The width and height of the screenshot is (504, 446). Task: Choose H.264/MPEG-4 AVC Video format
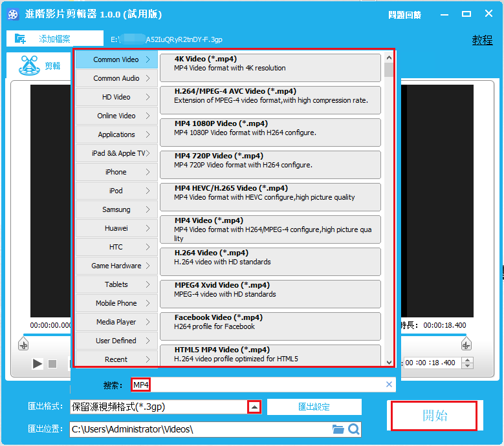pos(270,100)
